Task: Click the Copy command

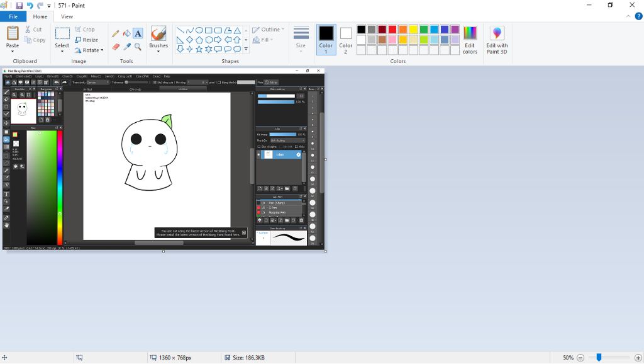Action: 35,40
